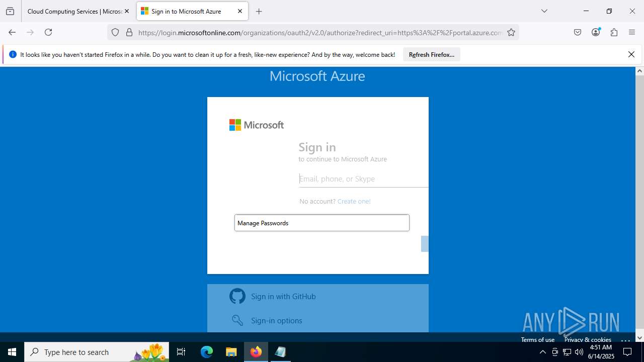
Task: Click the page scrollbar down arrow
Action: 639,337
